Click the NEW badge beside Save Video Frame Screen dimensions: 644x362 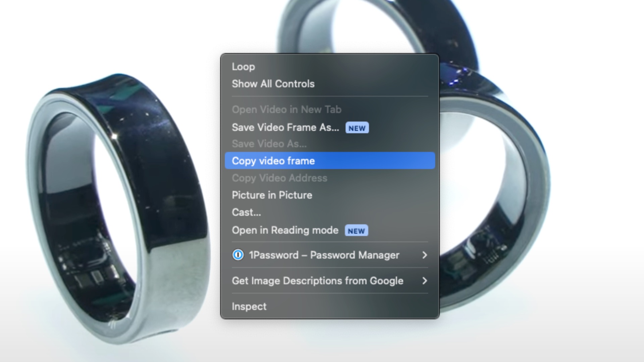click(x=357, y=128)
